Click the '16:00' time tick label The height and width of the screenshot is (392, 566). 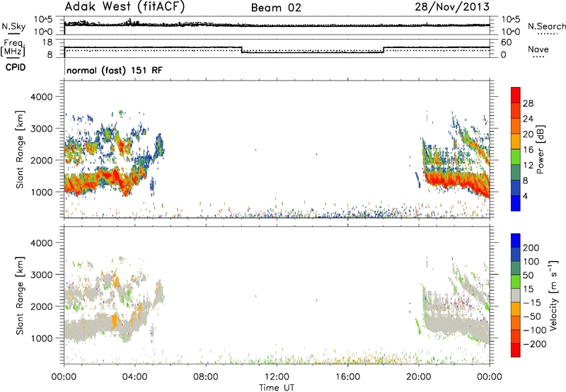pos(347,377)
